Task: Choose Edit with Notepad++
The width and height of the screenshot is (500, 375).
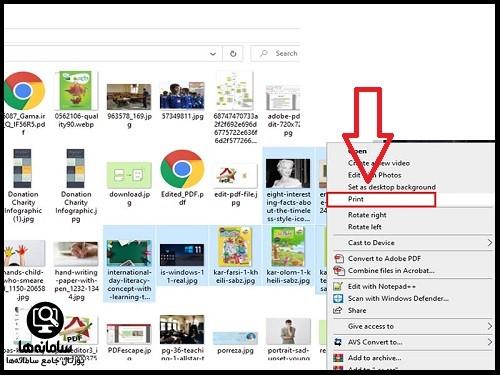Action: 382,286
